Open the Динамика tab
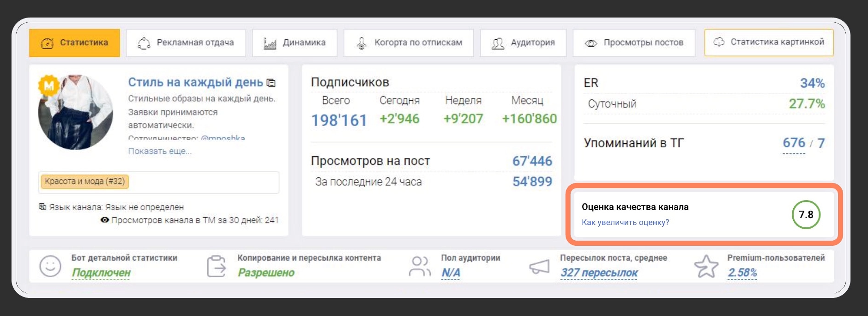 295,43
